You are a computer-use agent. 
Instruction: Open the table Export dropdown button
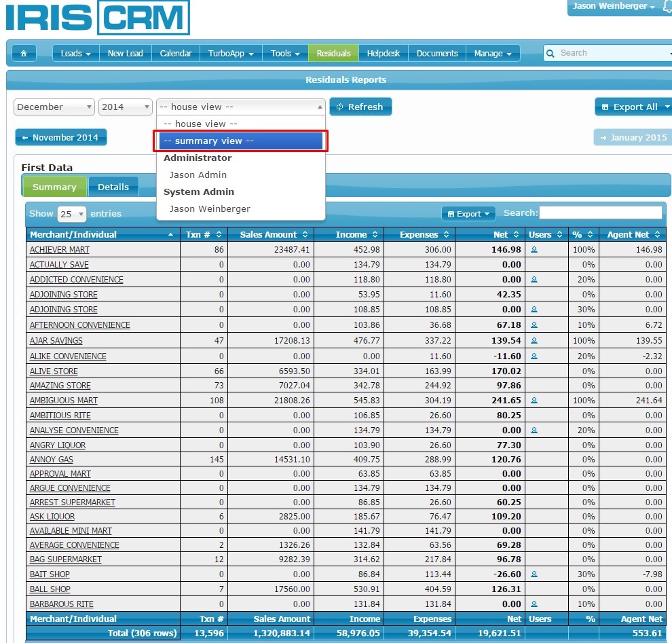click(468, 214)
